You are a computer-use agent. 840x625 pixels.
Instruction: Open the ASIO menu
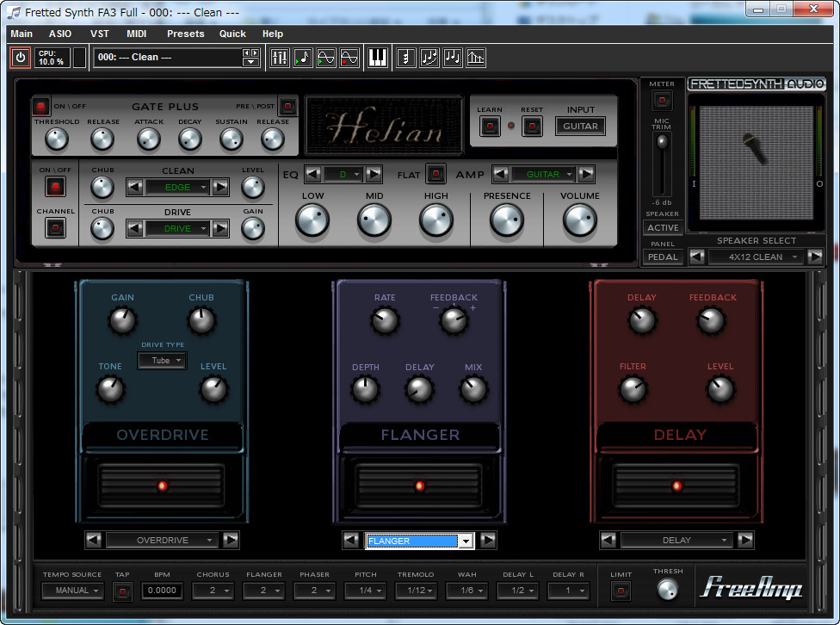tap(60, 34)
